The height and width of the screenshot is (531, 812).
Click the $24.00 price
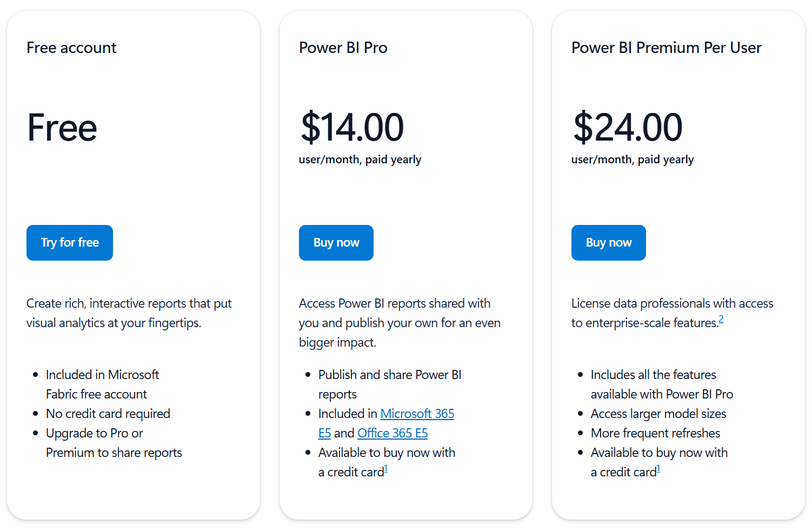point(628,128)
